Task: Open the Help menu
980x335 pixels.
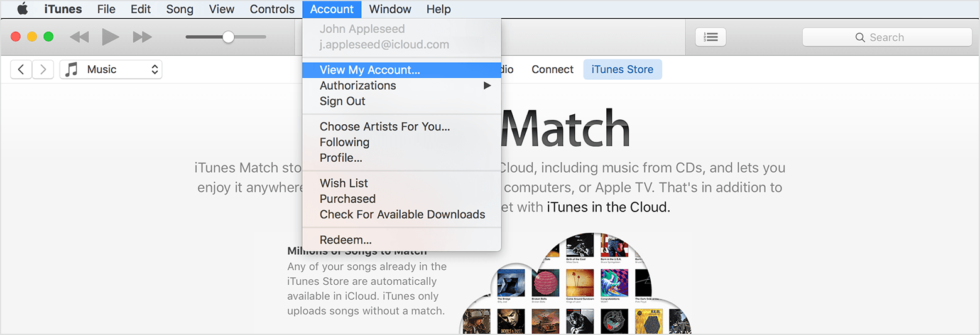Action: (x=438, y=9)
